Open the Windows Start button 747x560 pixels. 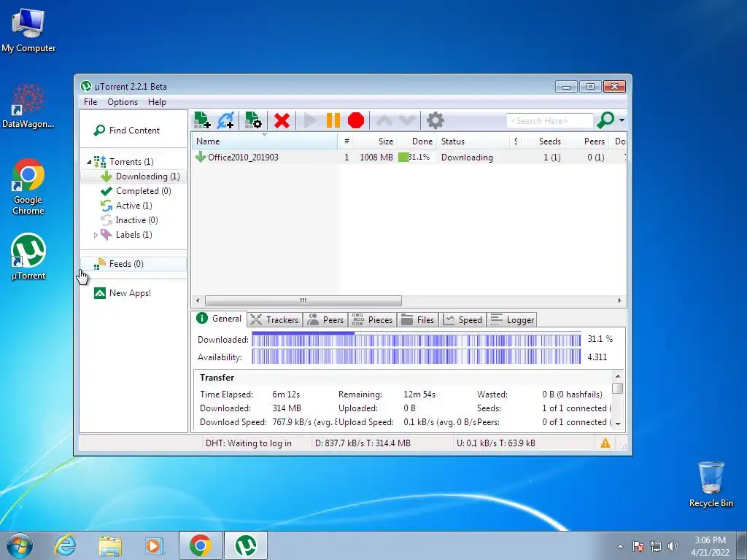(x=19, y=545)
